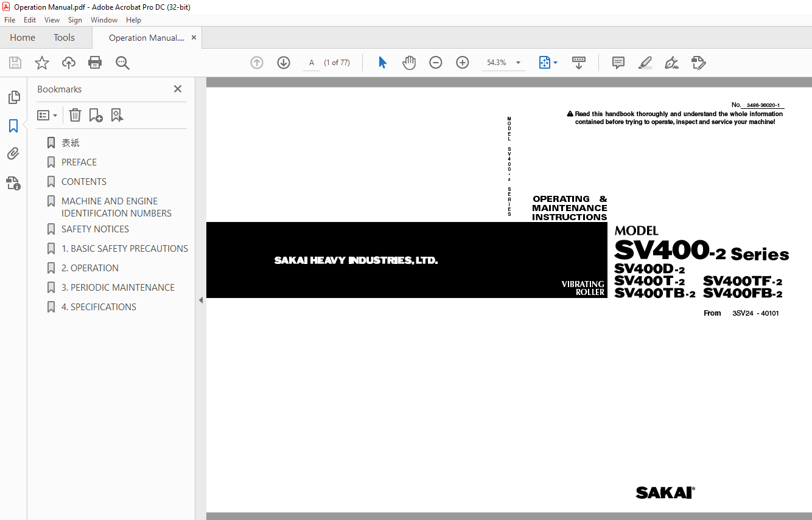
Task: Go to the CONTENTS bookmark
Action: [84, 182]
